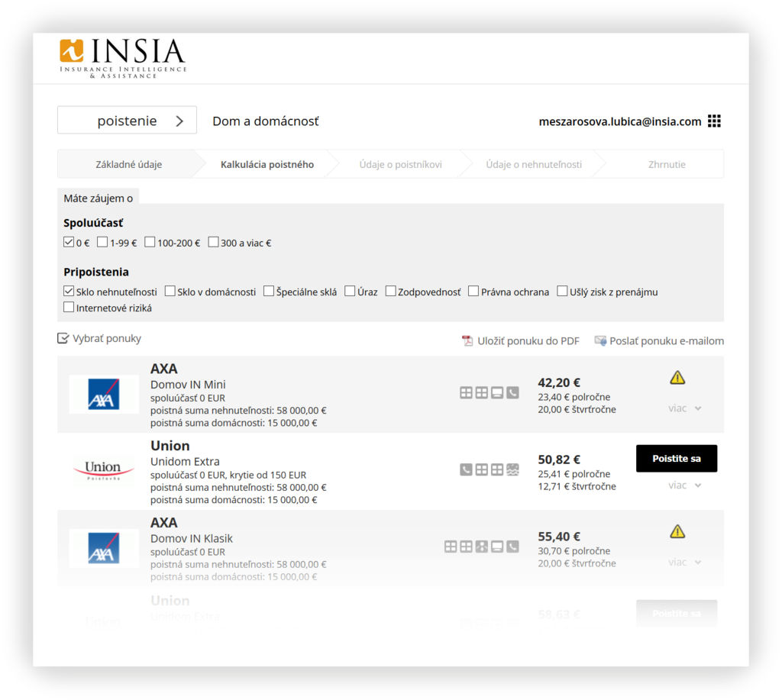Click second window-pane icon in Domov IN Mini row
Image resolution: width=782 pixels, height=700 pixels.
(x=482, y=393)
